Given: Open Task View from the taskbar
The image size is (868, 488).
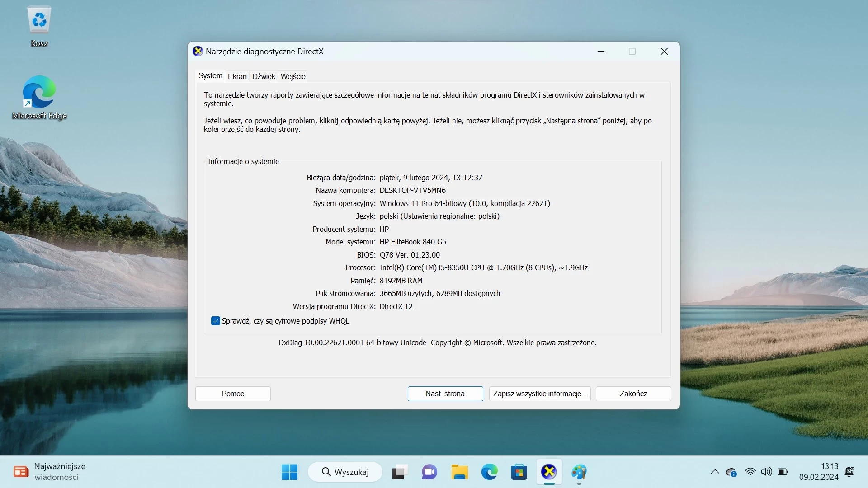Looking at the screenshot, I should pyautogui.click(x=399, y=472).
